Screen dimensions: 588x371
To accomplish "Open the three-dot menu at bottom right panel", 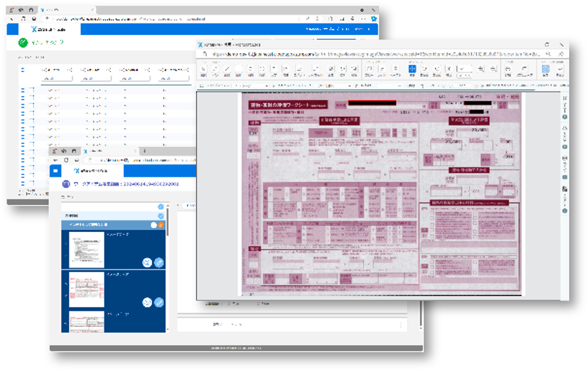I will (x=400, y=324).
